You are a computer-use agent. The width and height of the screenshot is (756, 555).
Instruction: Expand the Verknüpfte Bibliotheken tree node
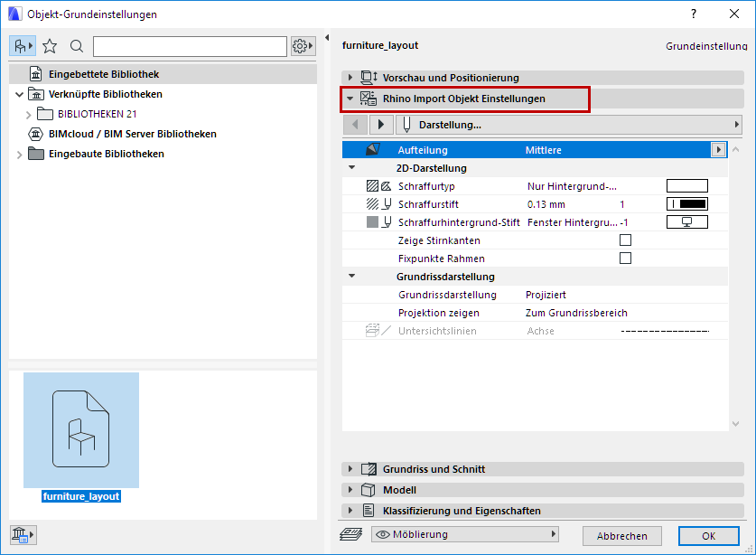click(18, 93)
